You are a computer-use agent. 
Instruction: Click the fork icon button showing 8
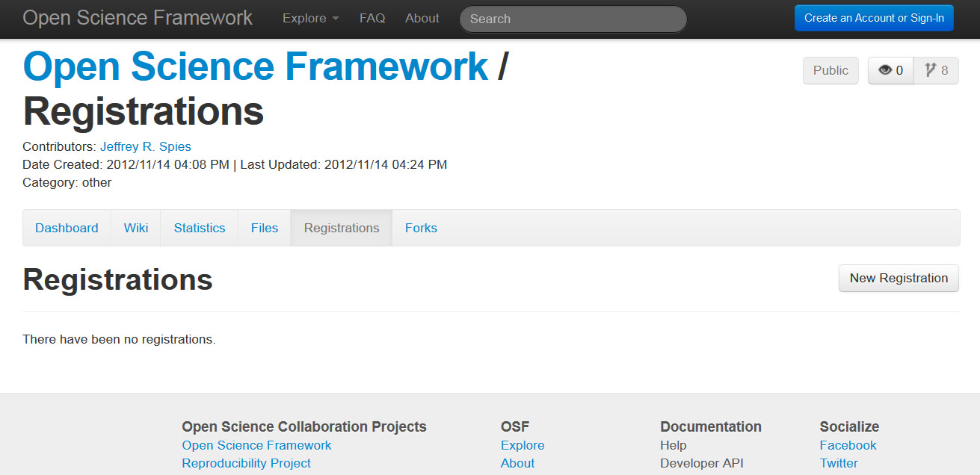coord(936,70)
